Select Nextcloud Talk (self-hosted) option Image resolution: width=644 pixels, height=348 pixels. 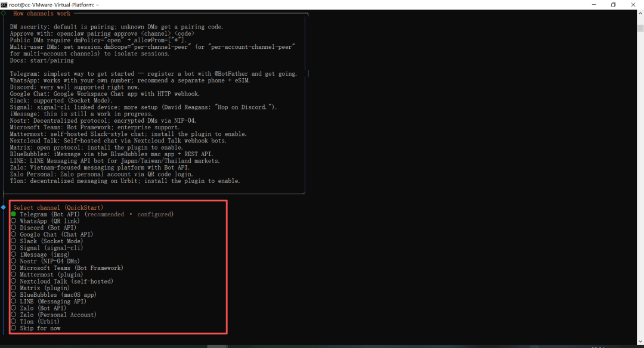[62, 281]
